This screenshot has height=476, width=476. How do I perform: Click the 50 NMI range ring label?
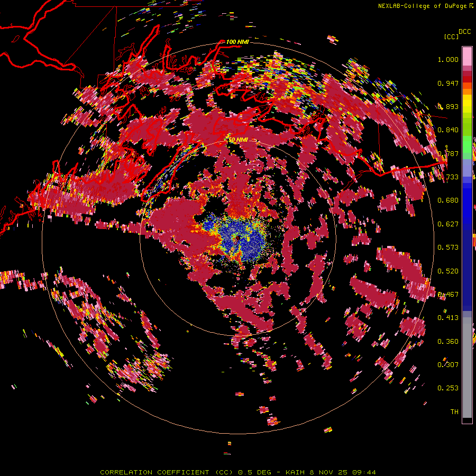coord(238,140)
